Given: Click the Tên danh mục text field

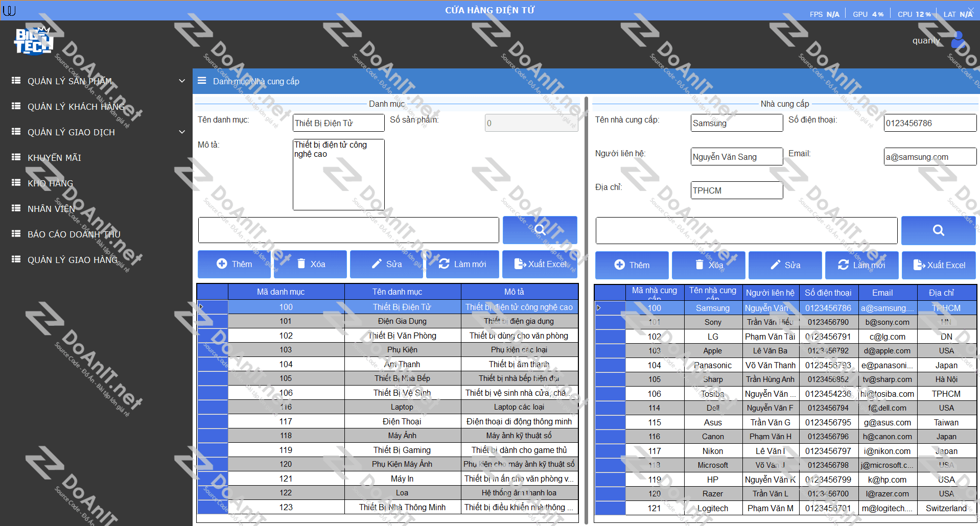Looking at the screenshot, I should click(x=338, y=123).
